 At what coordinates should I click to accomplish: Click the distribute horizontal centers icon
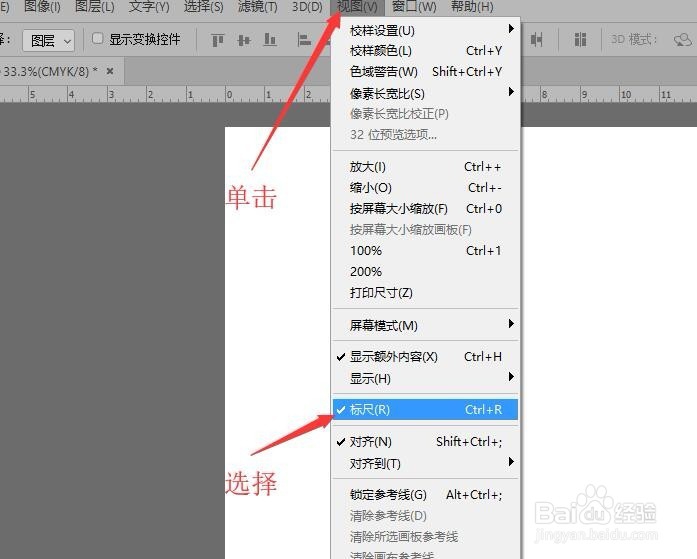pyautogui.click(x=536, y=40)
